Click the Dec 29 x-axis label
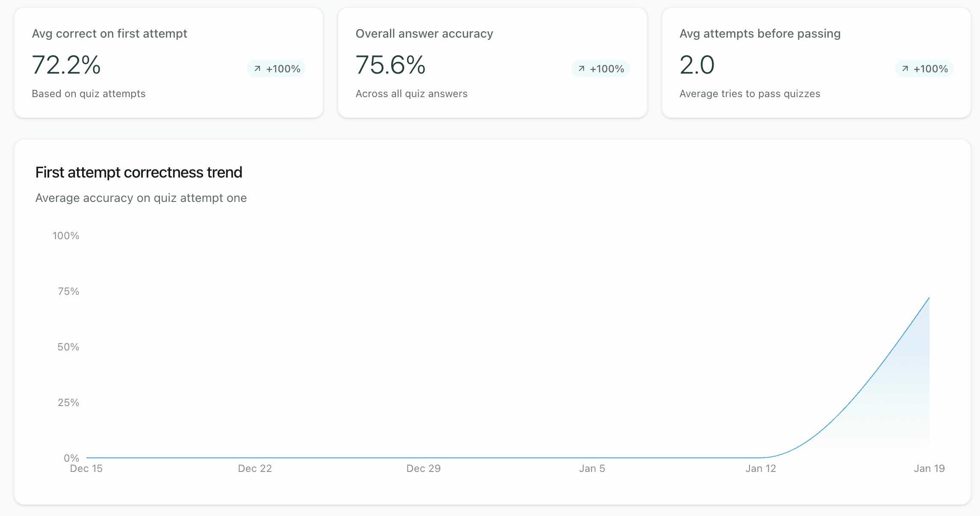The image size is (980, 516). pyautogui.click(x=423, y=469)
